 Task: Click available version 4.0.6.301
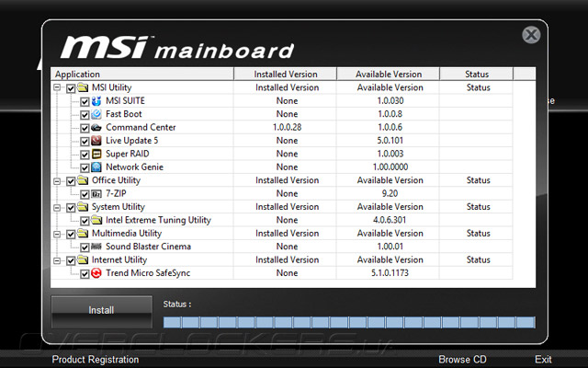(390, 220)
